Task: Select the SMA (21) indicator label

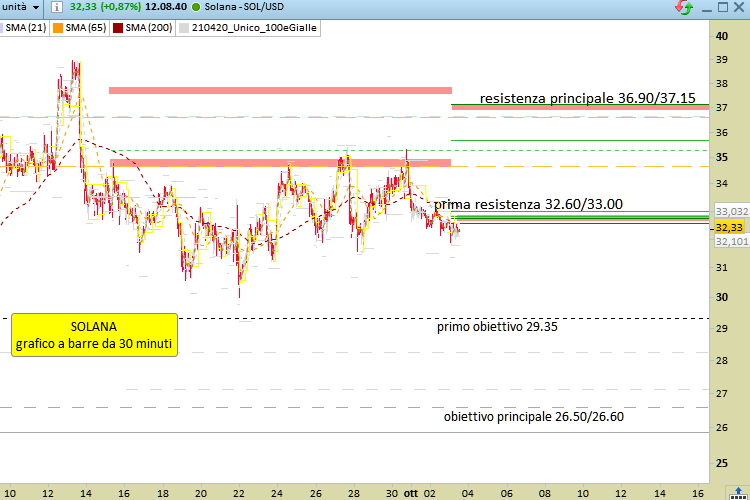Action: (26, 28)
